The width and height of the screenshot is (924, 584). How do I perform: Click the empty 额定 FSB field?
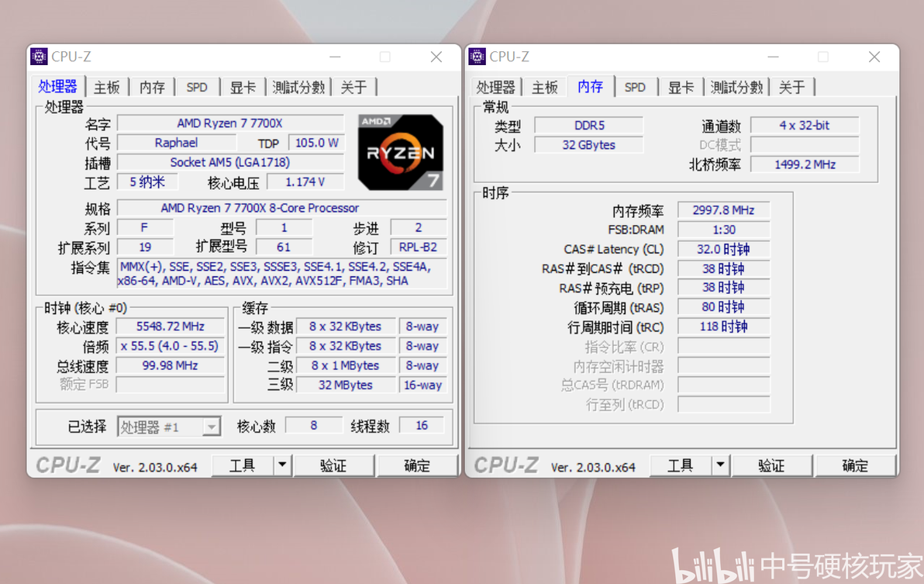171,385
